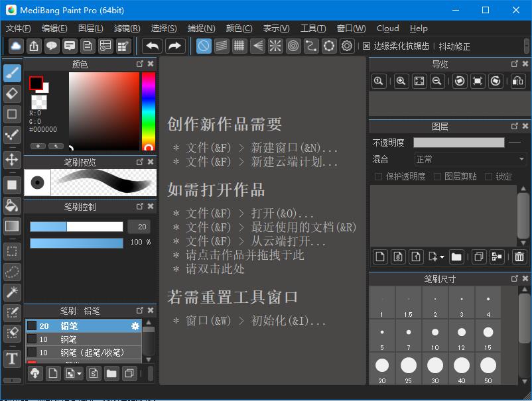This screenshot has height=401, width=532.
Task: Click the Undo arrow button
Action: 153,46
